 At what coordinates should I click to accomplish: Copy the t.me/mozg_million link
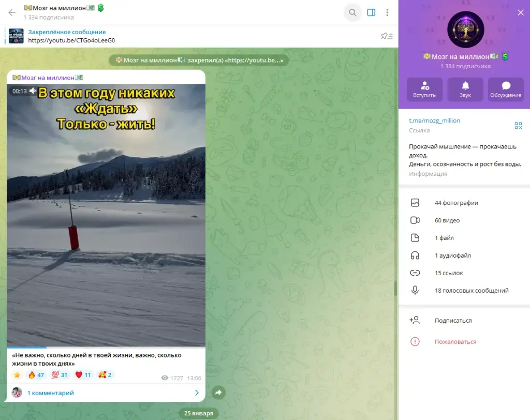coord(434,121)
